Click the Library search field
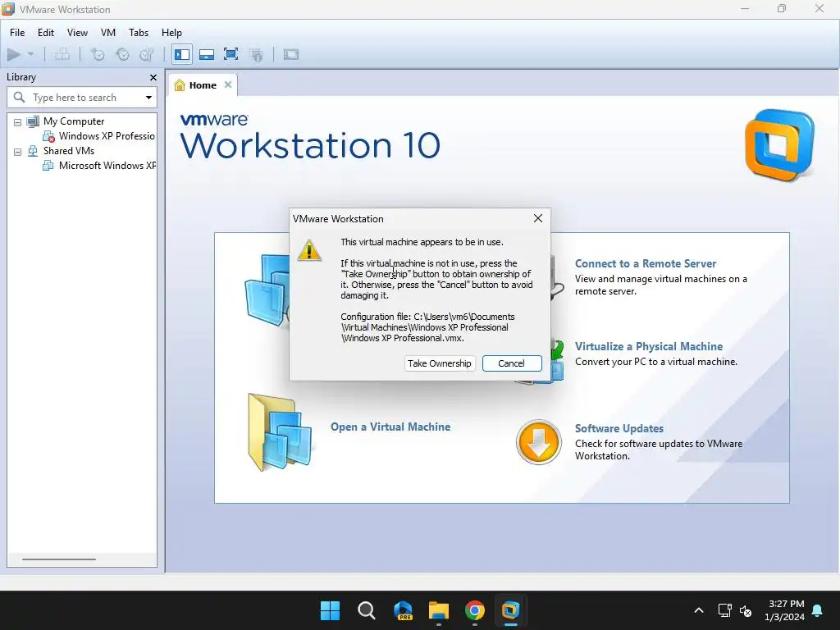This screenshot has width=840, height=630. point(82,98)
